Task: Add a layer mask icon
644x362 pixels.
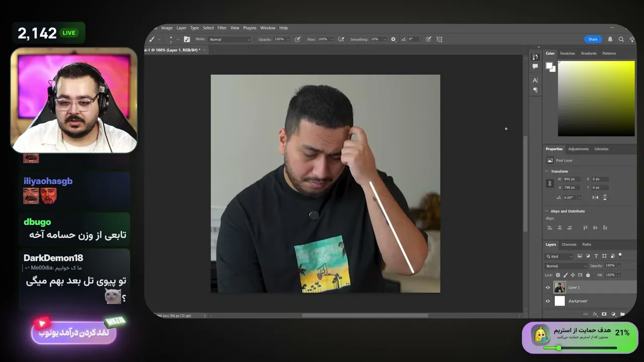Action: 604,314
